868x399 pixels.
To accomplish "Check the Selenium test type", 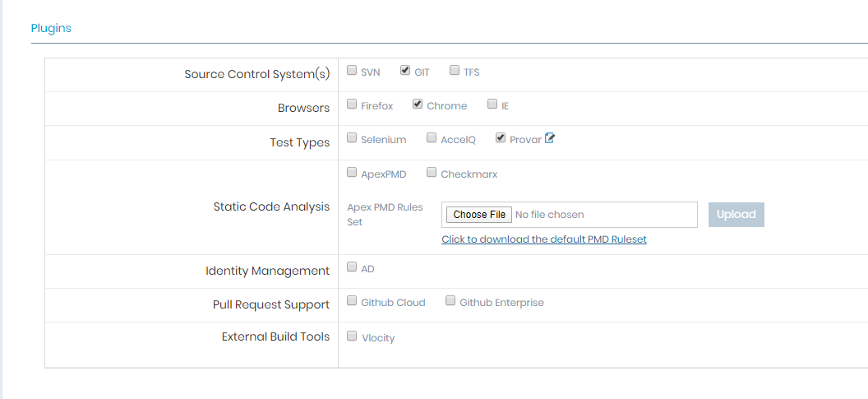I will click(352, 138).
